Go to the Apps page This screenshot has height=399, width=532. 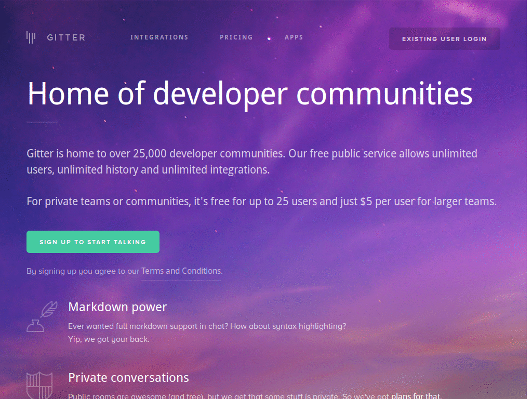click(x=294, y=37)
